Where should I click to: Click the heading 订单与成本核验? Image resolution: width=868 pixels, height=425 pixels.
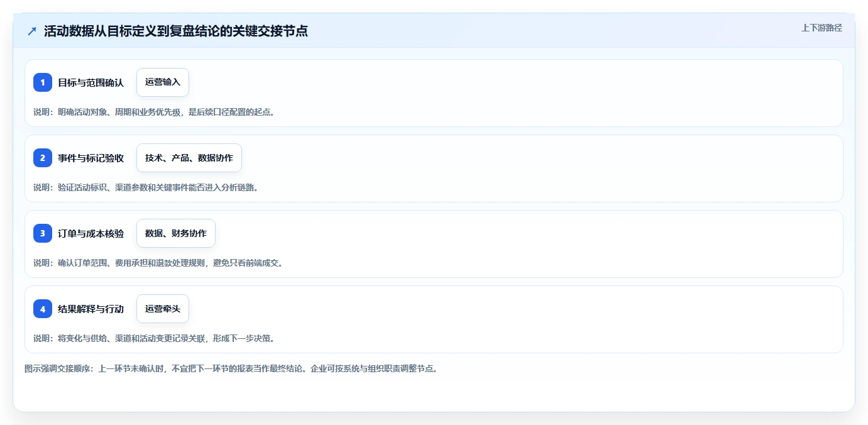pos(91,233)
